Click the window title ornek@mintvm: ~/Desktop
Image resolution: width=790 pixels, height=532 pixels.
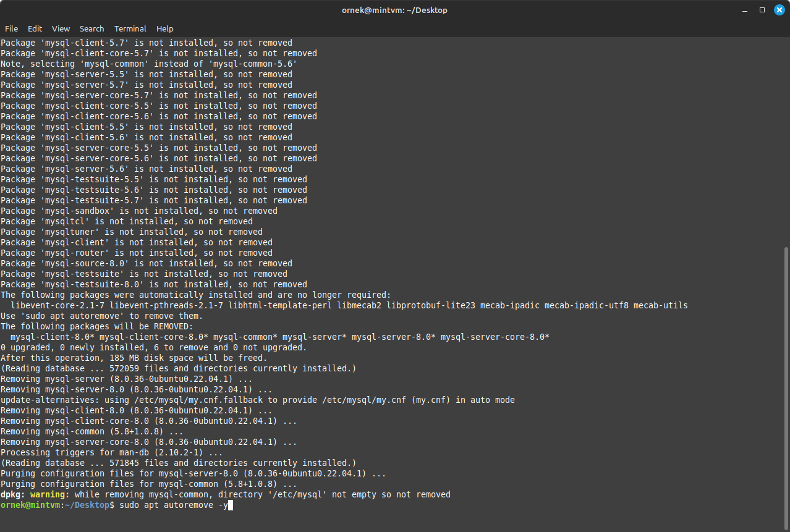[394, 10]
